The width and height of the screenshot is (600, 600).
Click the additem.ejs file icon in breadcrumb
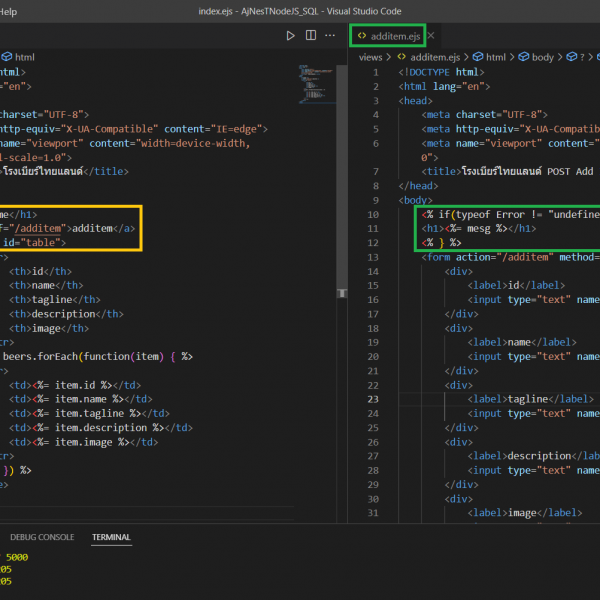(x=401, y=57)
